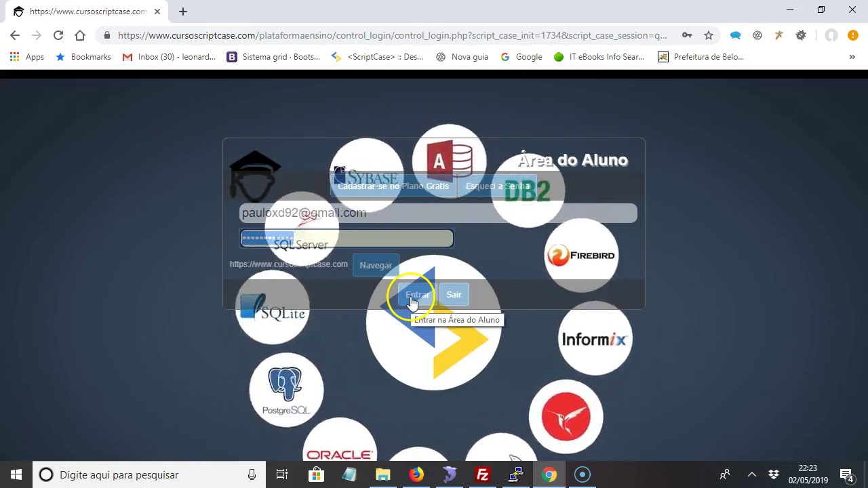Open Chrome menu with orange alert icon
The image size is (868, 488).
tap(852, 35)
